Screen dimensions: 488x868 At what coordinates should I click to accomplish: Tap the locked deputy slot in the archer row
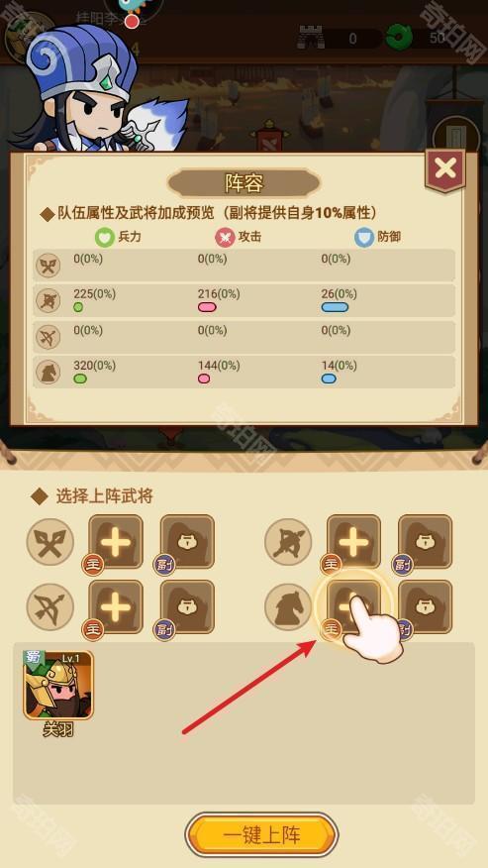[187, 606]
